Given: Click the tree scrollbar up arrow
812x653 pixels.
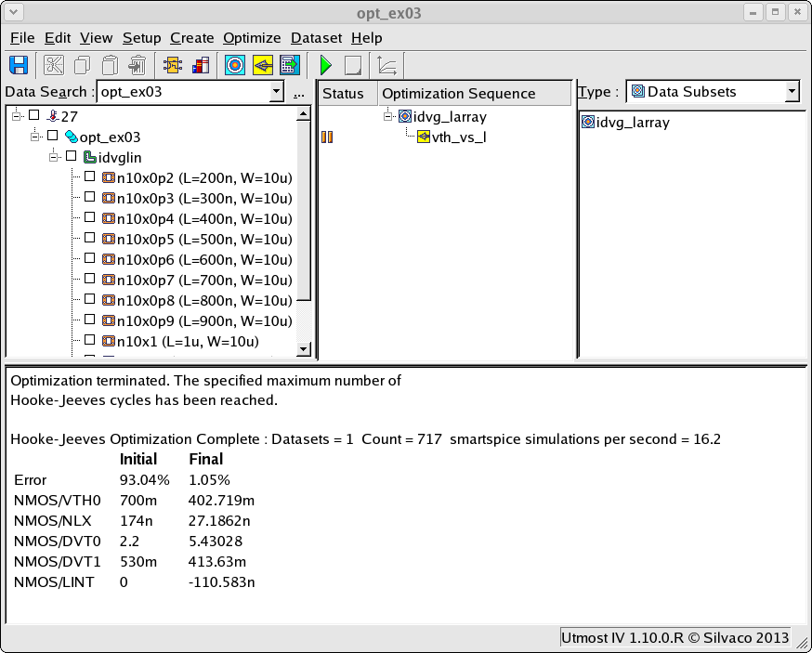Looking at the screenshot, I should pyautogui.click(x=304, y=114).
